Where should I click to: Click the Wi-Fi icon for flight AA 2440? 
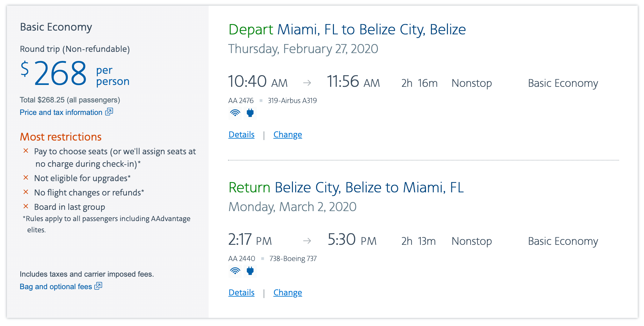click(x=235, y=271)
